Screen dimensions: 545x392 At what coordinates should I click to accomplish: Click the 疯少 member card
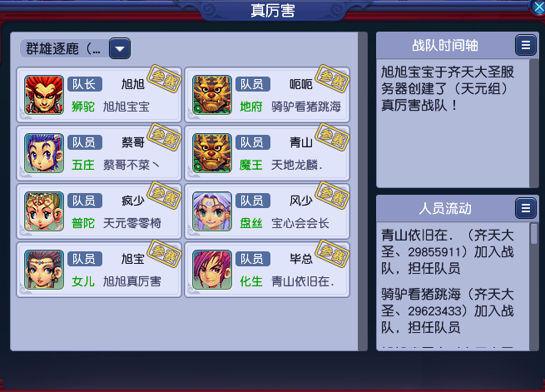click(x=99, y=211)
